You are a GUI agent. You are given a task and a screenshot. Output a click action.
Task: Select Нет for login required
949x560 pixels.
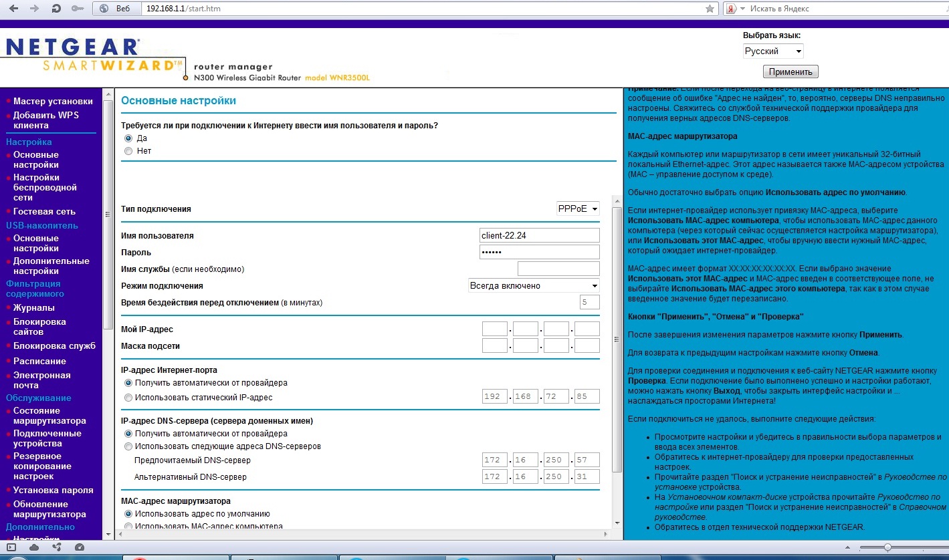(x=128, y=151)
